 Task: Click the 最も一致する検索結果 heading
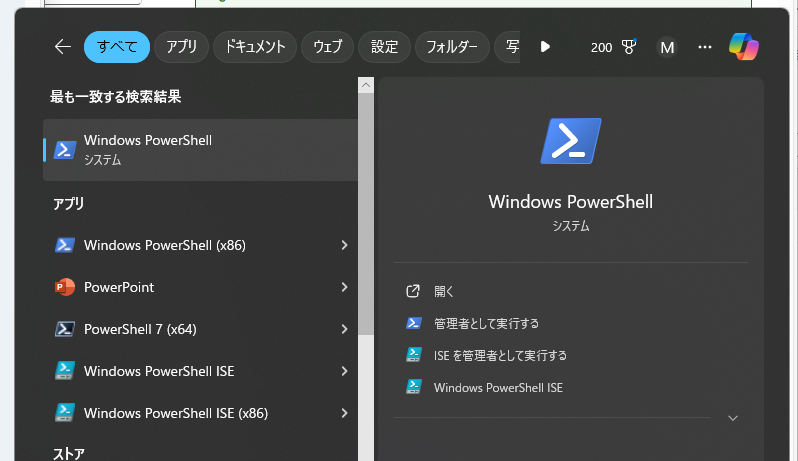116,97
